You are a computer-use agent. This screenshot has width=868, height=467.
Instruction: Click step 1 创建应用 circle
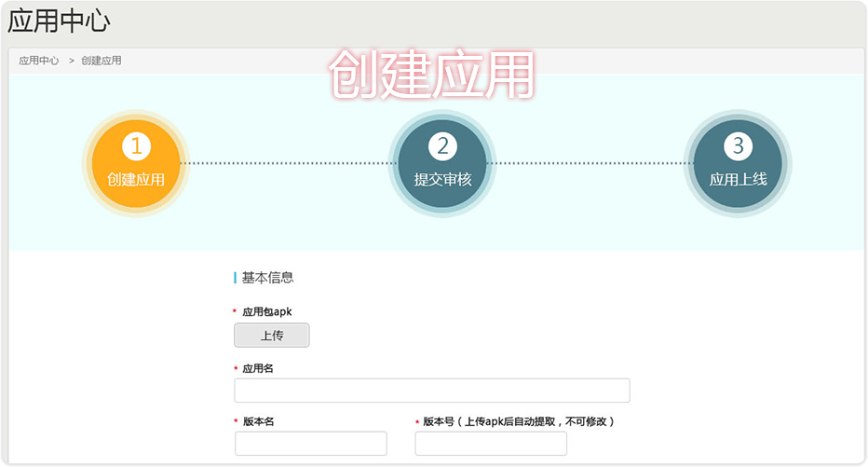136,163
